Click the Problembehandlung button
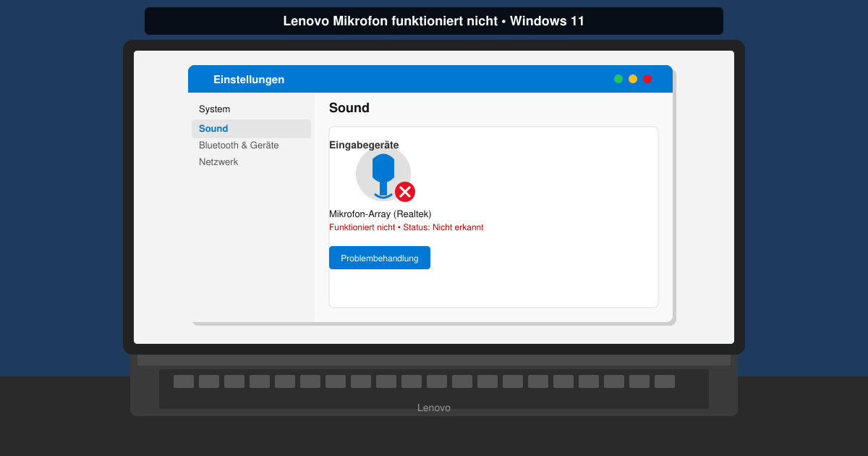 click(x=380, y=258)
